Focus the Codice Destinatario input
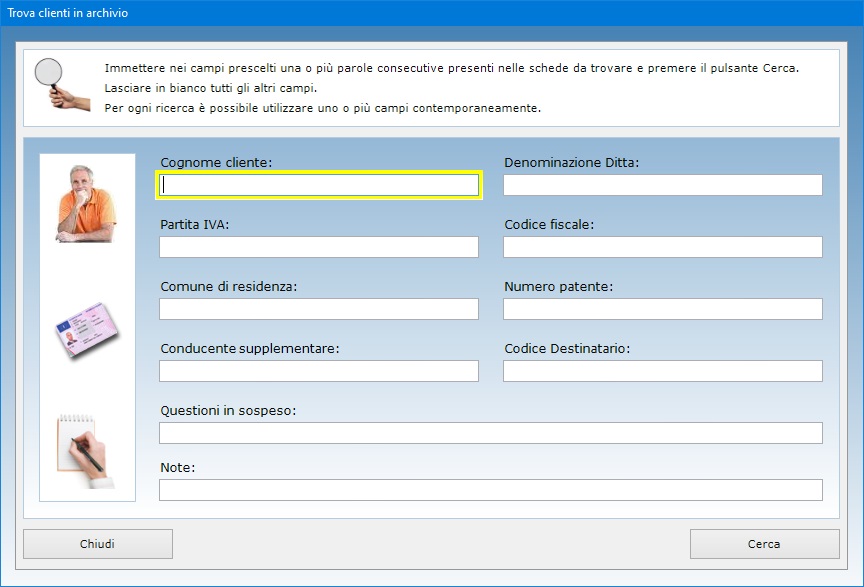 pyautogui.click(x=662, y=371)
